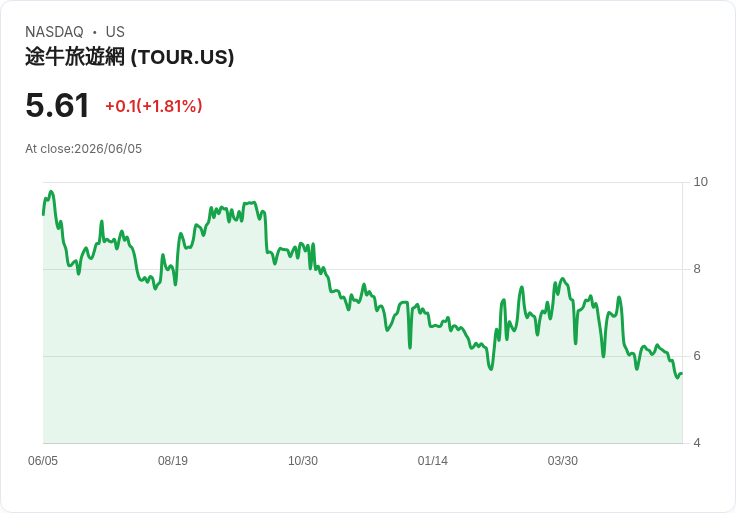Viewport: 736px width, 513px height.
Task: Click the 10/30 x-axis date label
Action: click(303, 461)
